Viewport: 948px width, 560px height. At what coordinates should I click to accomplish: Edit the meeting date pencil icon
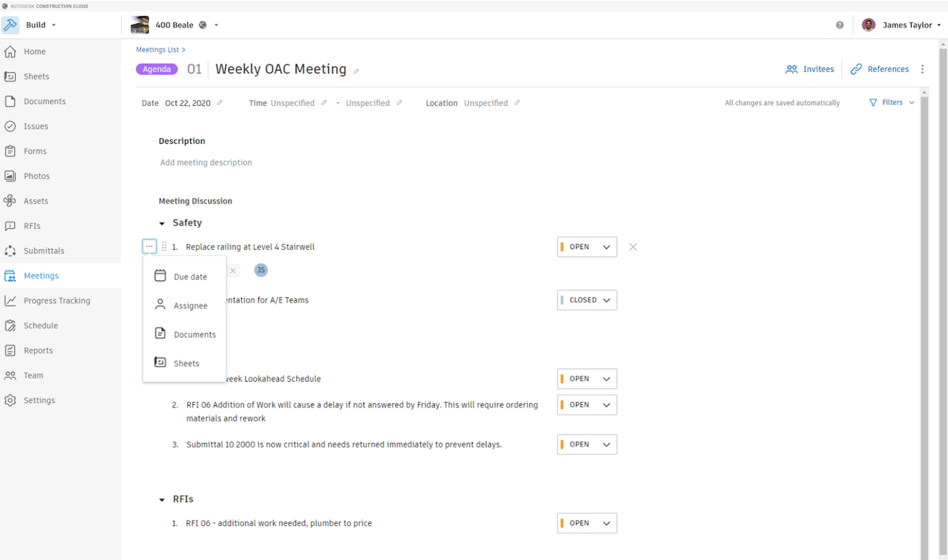220,103
